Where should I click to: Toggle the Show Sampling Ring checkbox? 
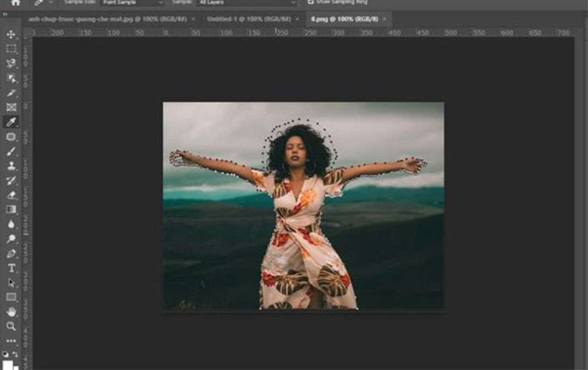[310, 2]
